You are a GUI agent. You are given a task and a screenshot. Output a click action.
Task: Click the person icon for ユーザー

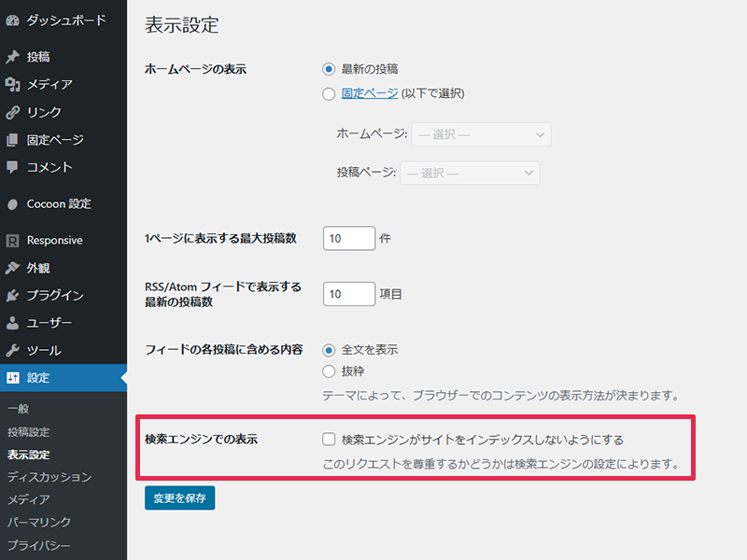(13, 323)
